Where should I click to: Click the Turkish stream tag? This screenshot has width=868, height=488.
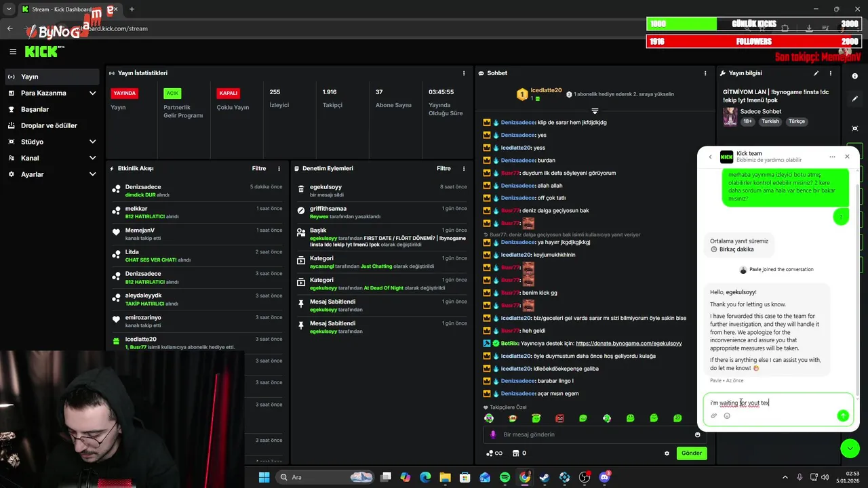point(770,121)
